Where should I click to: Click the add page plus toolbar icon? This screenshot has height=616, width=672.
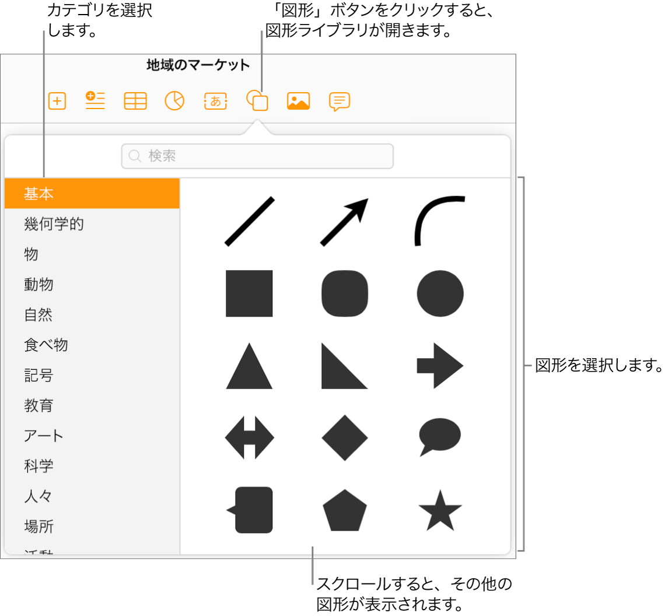click(x=57, y=101)
